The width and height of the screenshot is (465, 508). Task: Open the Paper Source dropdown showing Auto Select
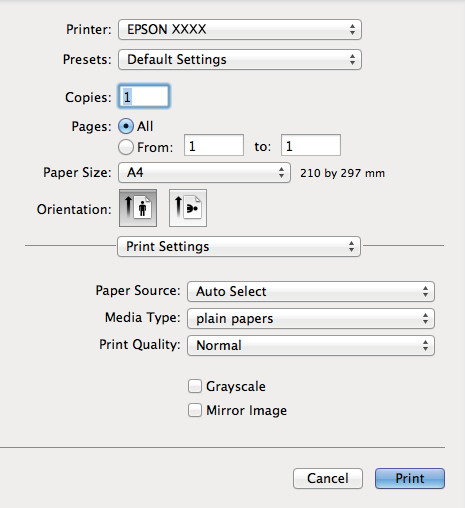(x=311, y=292)
